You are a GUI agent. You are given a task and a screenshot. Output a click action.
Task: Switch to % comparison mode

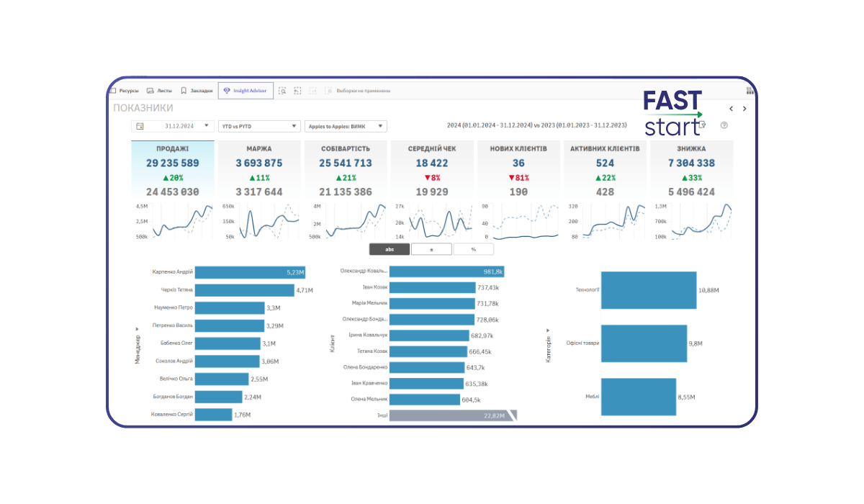coord(473,248)
